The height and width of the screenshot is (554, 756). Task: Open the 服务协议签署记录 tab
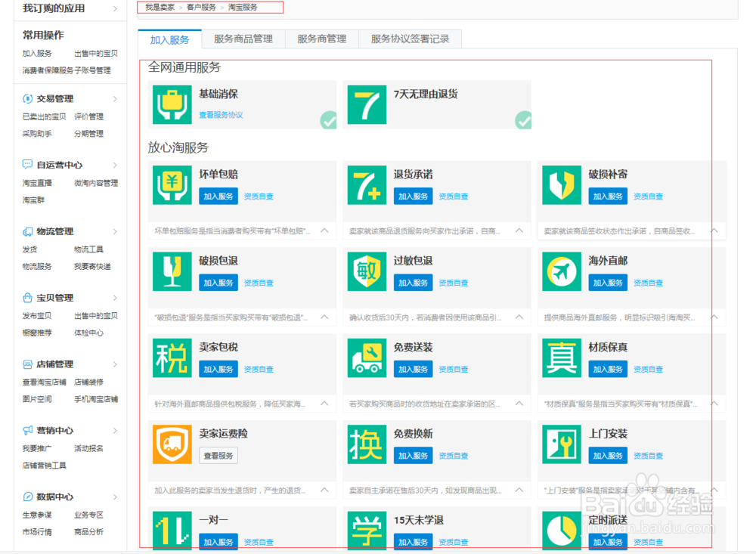click(411, 39)
